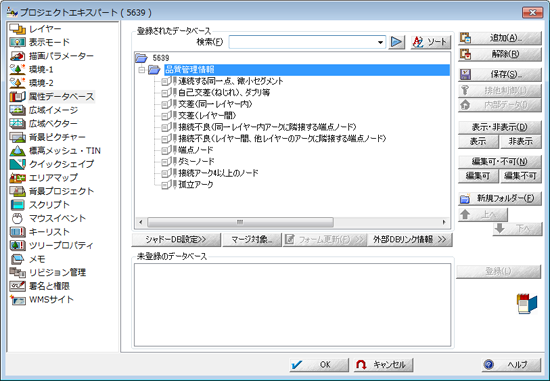Image resolution: width=550 pixels, height=381 pixels.
Task: Open 広域イメージ settings
Action: pos(44,110)
